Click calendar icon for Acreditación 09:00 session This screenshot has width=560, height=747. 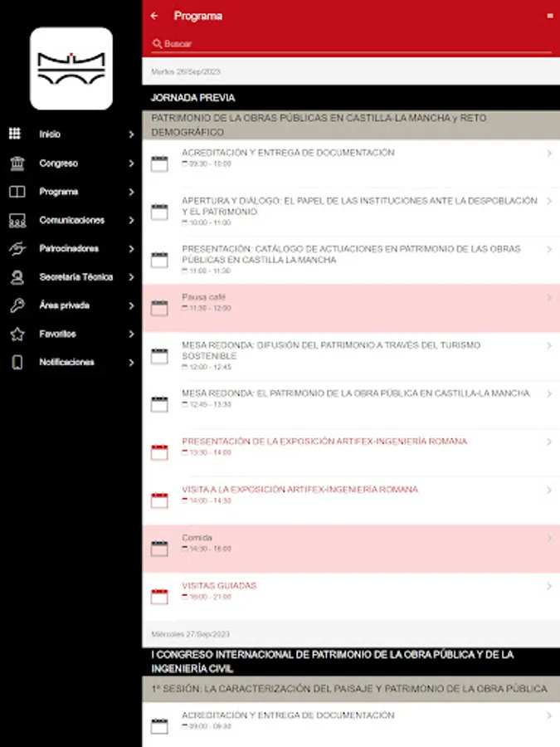point(159,726)
